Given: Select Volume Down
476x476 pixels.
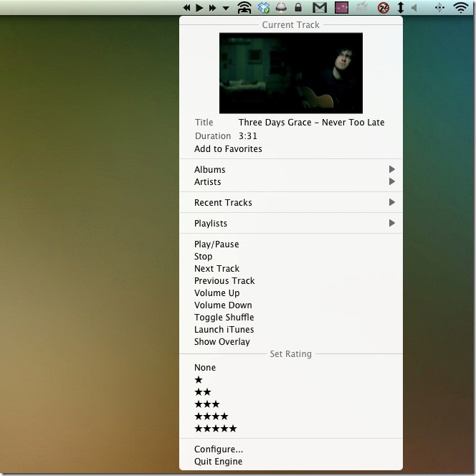Looking at the screenshot, I should pos(290,305).
